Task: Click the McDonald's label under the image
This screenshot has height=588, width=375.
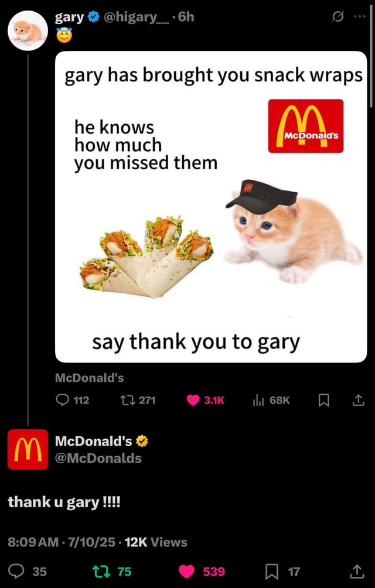Action: click(89, 378)
